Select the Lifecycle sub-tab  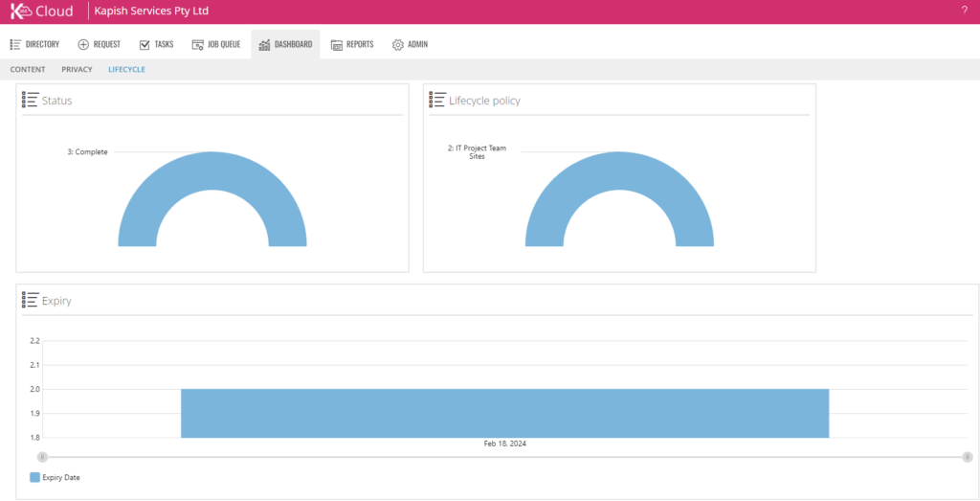pyautogui.click(x=126, y=69)
